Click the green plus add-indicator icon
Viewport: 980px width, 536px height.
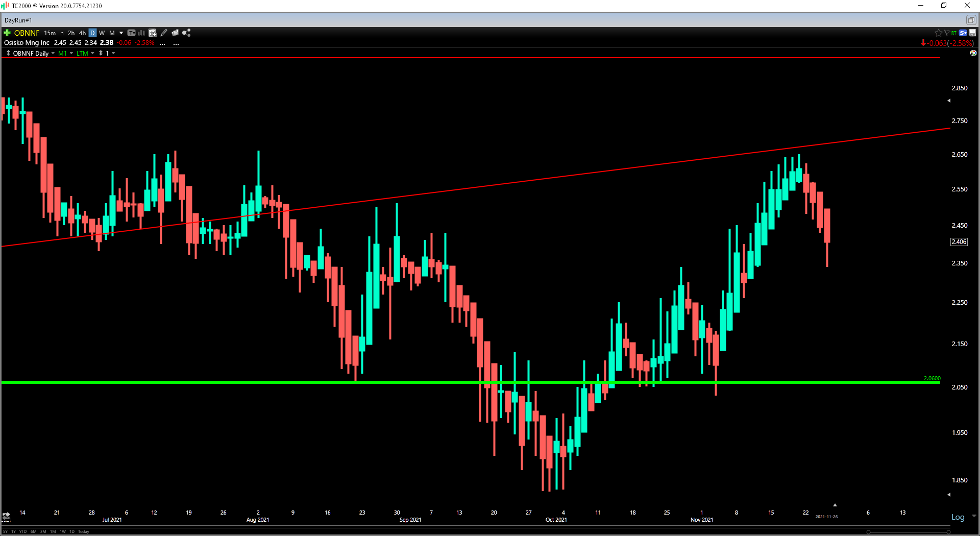7,33
